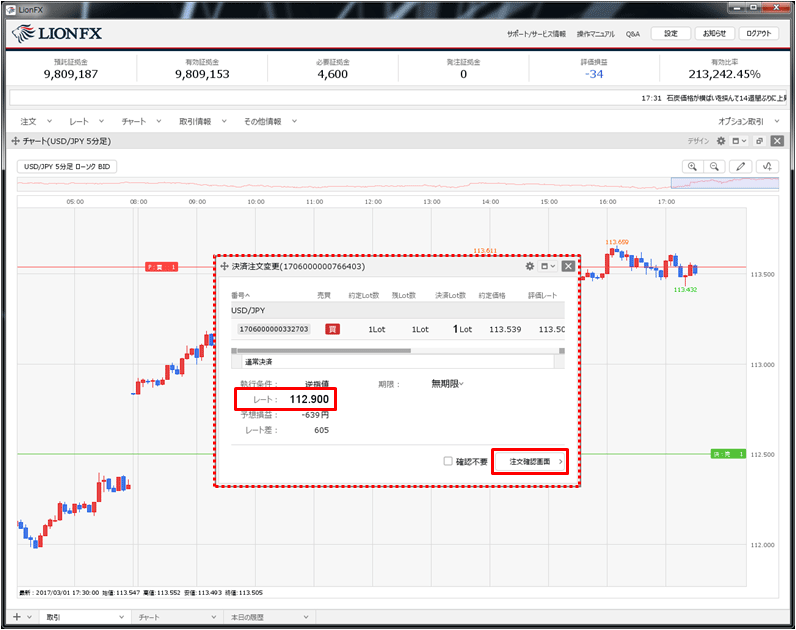This screenshot has height=630, width=796.
Task: Click the plus icon in the bottom tab bar
Action: tap(17, 617)
